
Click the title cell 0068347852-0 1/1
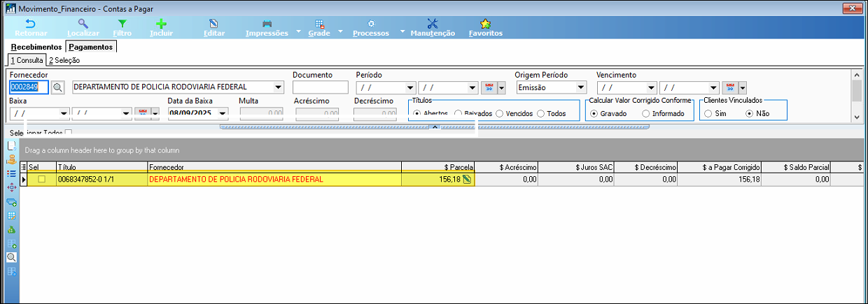tap(101, 180)
